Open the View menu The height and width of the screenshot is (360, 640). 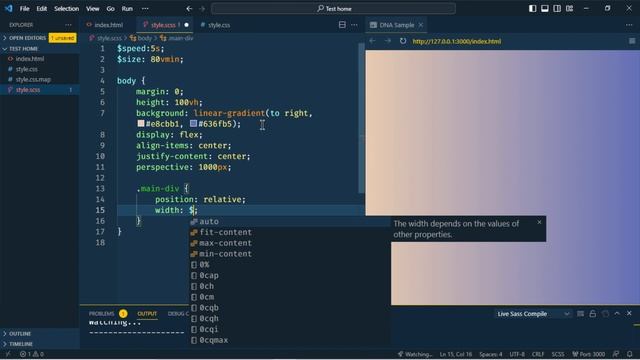point(93,9)
